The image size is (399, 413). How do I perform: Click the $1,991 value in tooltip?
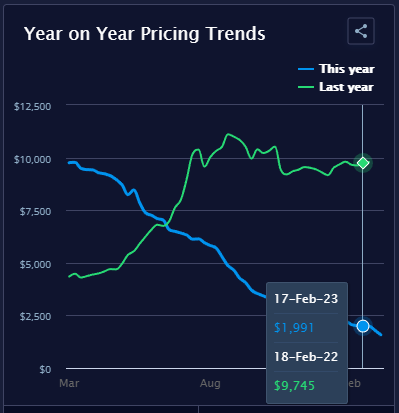point(294,328)
